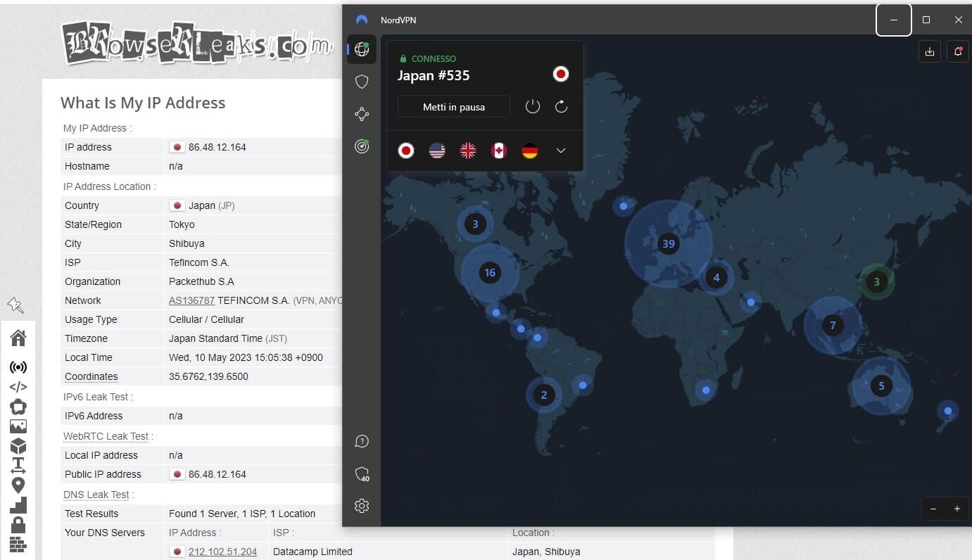Select the Germany flag quick connect
Image resolution: width=972 pixels, height=560 pixels.
(530, 150)
